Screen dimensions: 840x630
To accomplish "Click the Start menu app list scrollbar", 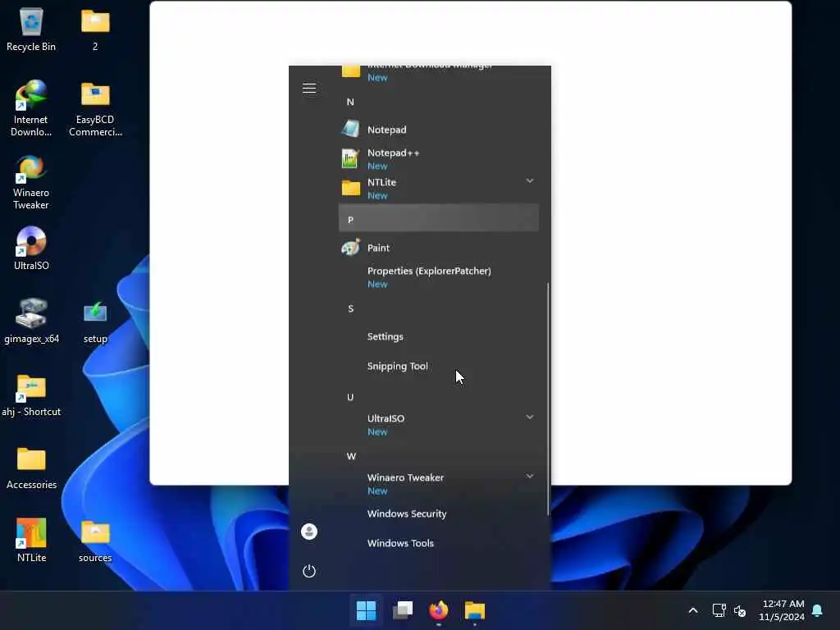I will (x=547, y=399).
